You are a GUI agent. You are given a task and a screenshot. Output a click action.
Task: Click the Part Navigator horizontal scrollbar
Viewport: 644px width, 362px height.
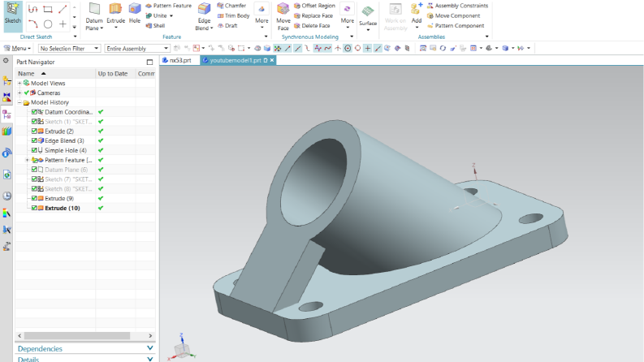click(x=77, y=336)
